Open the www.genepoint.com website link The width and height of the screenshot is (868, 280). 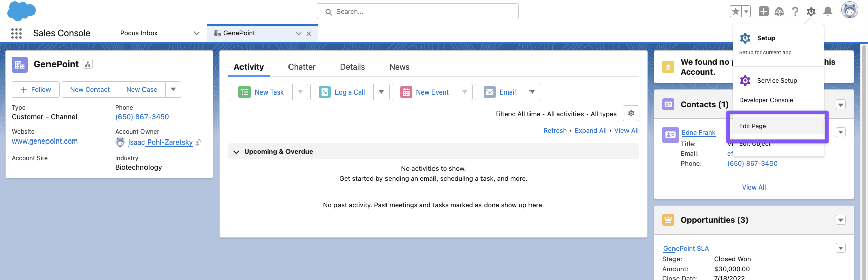[x=44, y=141]
